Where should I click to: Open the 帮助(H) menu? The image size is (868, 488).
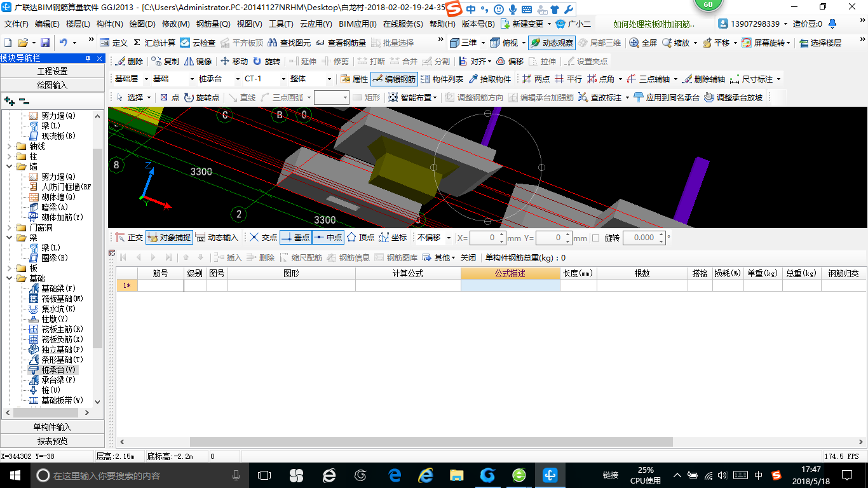442,24
